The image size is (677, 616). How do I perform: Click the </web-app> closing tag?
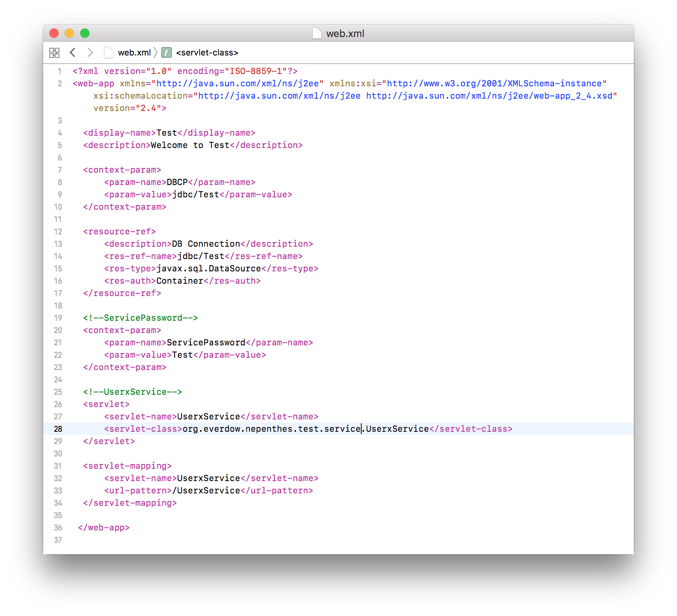(104, 528)
